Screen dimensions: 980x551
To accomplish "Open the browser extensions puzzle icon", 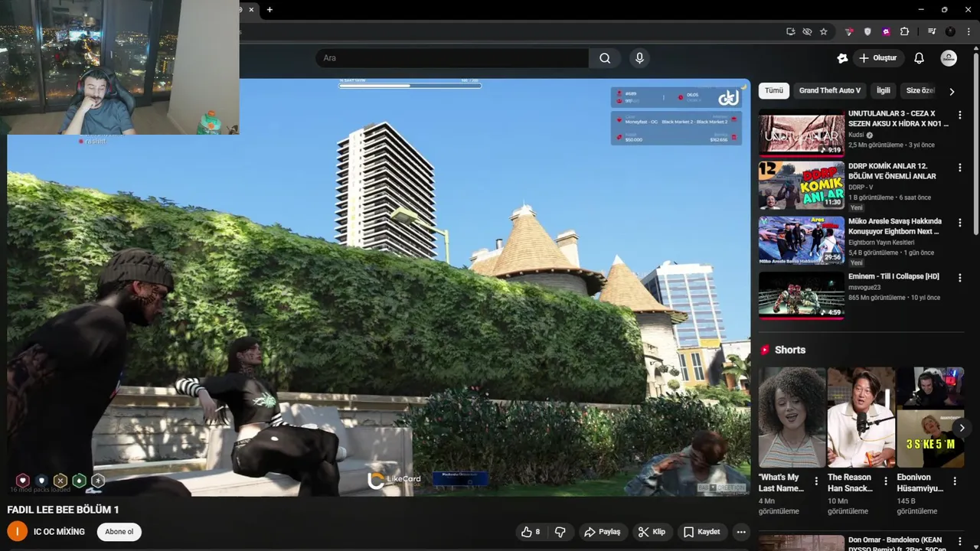I will pyautogui.click(x=904, y=31).
